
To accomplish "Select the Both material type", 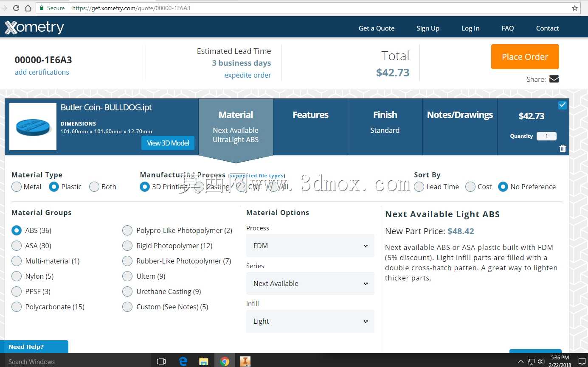I will tap(94, 187).
